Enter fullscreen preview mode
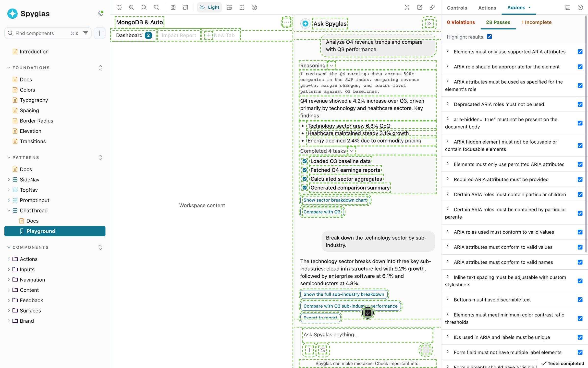Image resolution: width=588 pixels, height=368 pixels. 407,7
